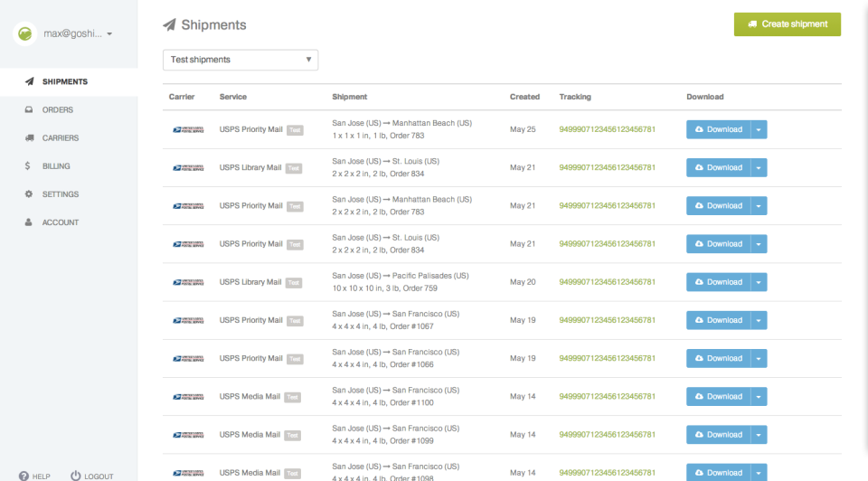Click the Logout power icon

tap(76, 476)
